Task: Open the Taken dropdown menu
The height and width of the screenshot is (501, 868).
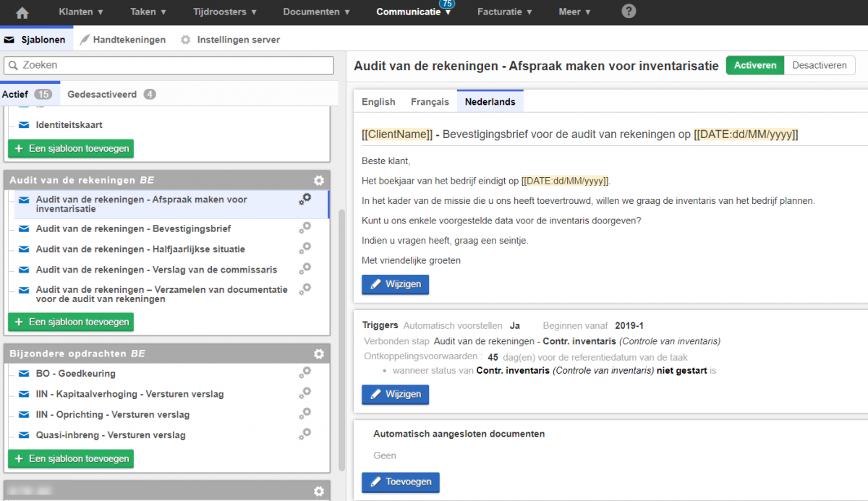Action: (x=148, y=12)
